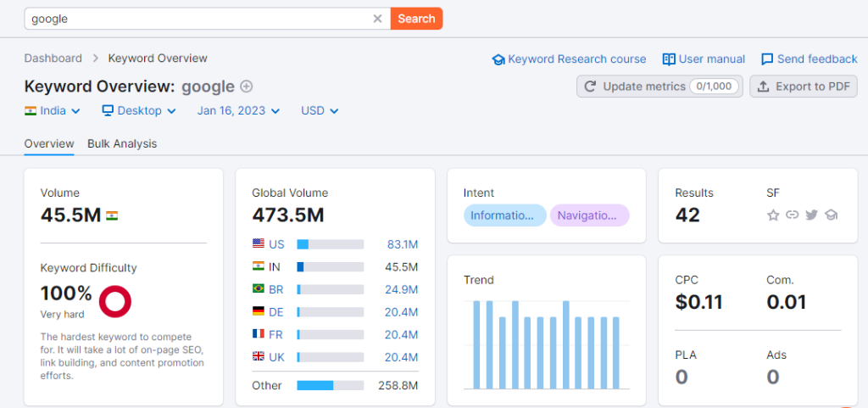The image size is (868, 408).
Task: Click the star SERP feature icon
Action: [773, 215]
